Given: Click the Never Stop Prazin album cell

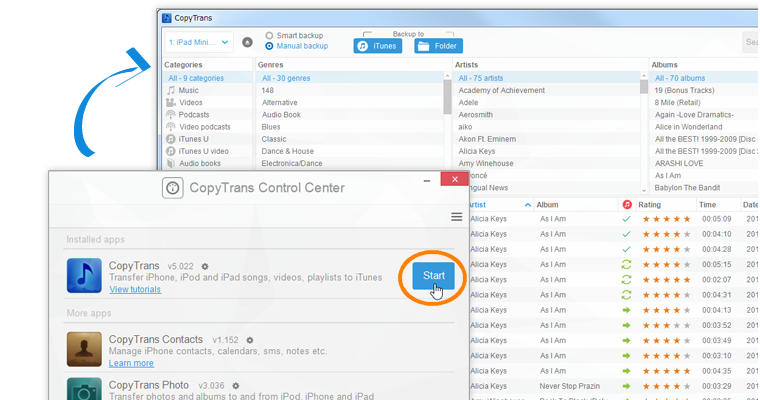Looking at the screenshot, I should pos(570,386).
